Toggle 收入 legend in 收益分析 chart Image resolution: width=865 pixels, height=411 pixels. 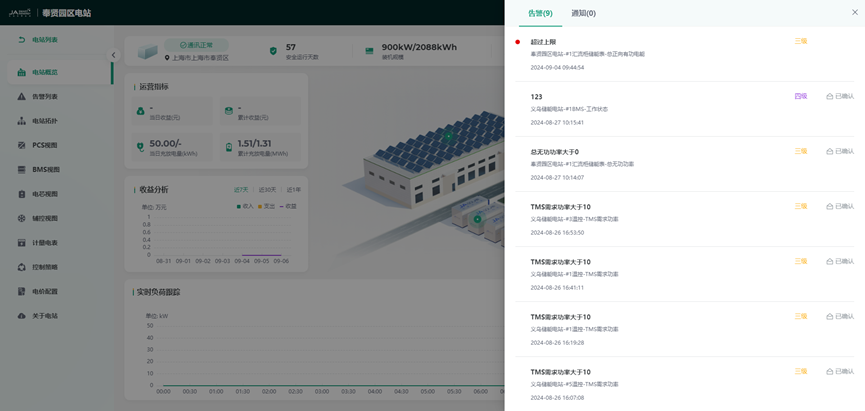(x=242, y=206)
